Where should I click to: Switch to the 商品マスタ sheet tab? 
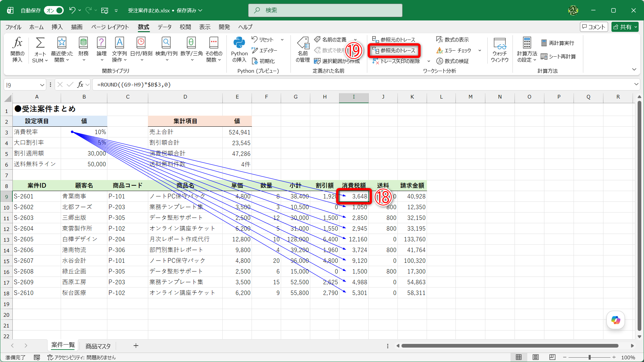[x=98, y=346]
